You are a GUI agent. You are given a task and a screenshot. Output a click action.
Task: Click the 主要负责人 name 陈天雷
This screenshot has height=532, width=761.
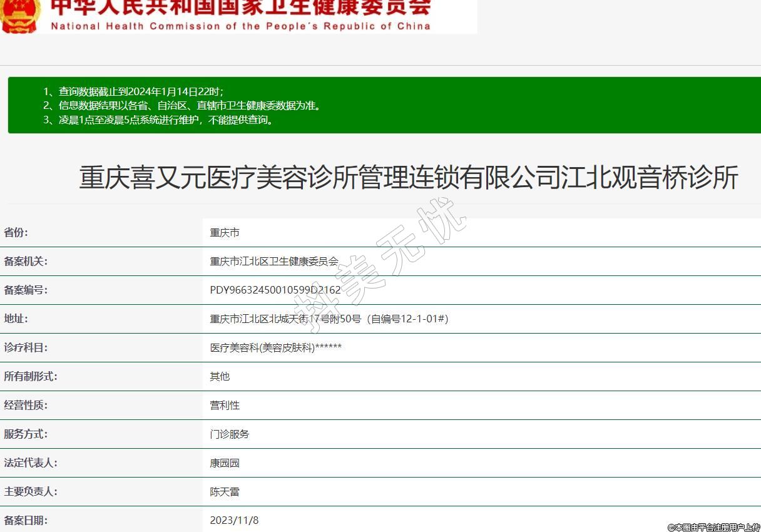tap(225, 492)
